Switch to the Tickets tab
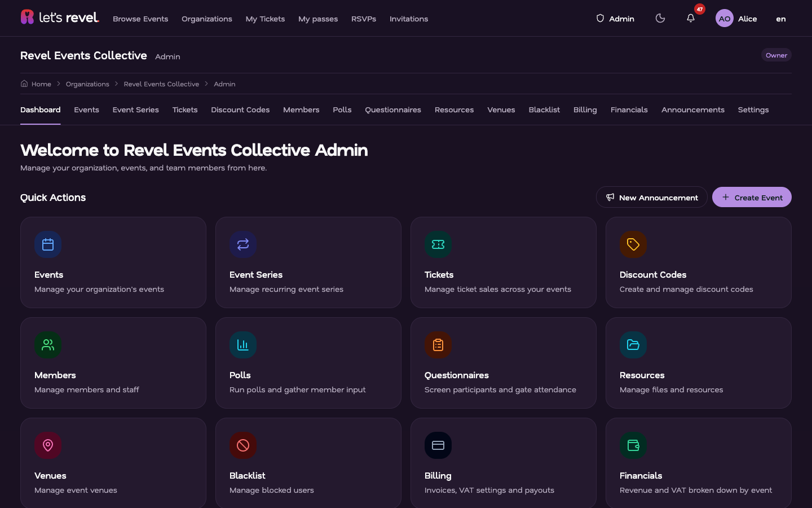812x508 pixels. [x=185, y=110]
